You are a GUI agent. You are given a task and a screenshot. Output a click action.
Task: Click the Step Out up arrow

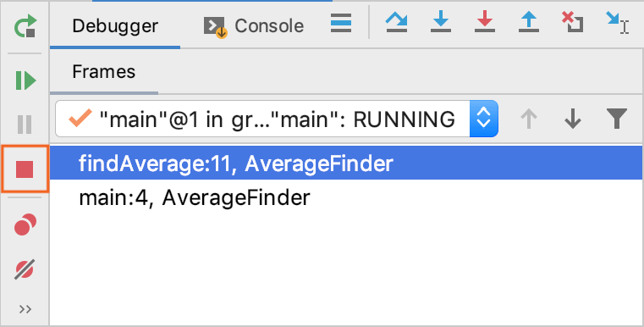529,22
